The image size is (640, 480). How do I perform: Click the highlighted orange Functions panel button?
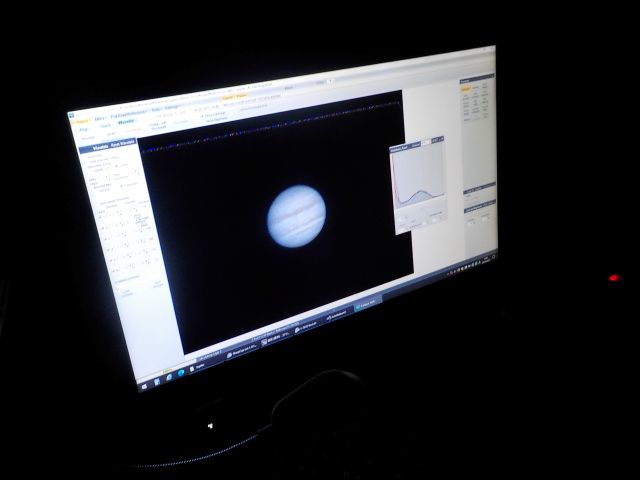[x=466, y=90]
